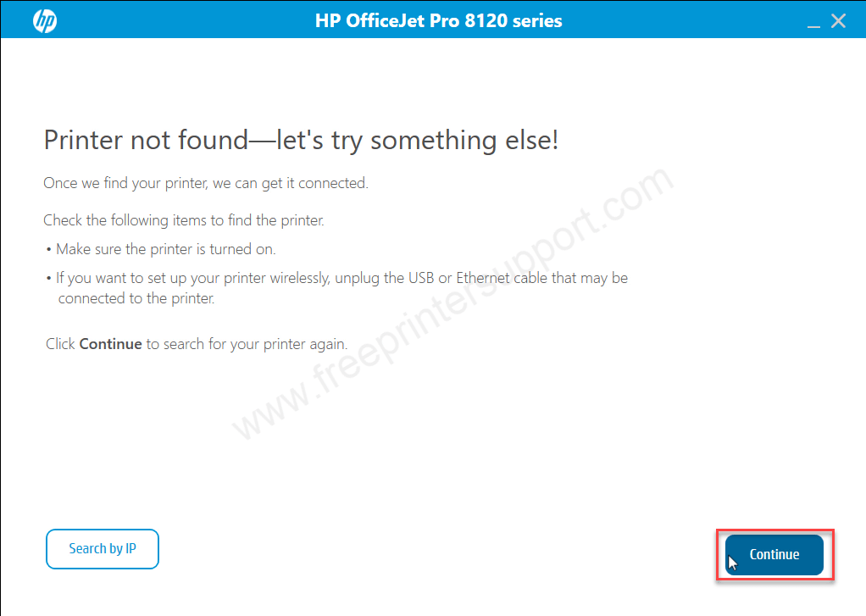
Task: Click the word 'Click' before bold Continue
Action: (60, 344)
